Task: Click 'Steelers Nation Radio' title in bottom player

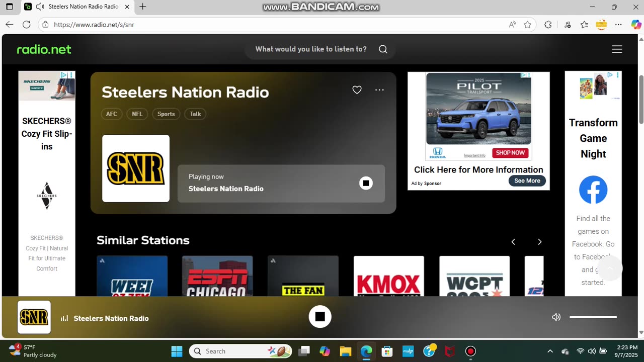Action: 111,318
